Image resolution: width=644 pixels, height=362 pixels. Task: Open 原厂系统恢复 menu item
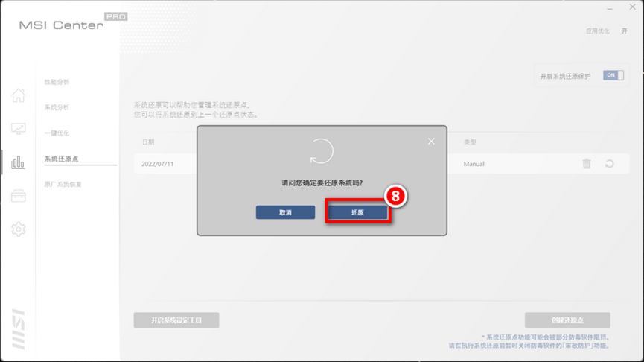(x=63, y=185)
